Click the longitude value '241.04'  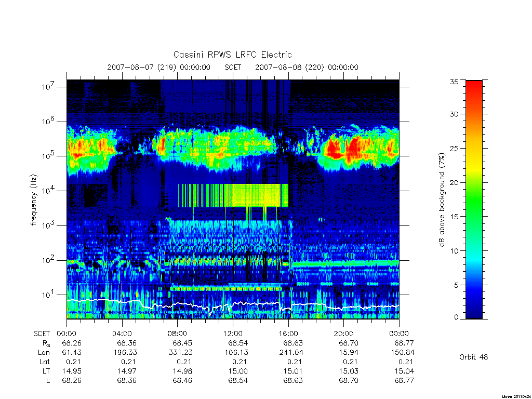[x=291, y=353]
